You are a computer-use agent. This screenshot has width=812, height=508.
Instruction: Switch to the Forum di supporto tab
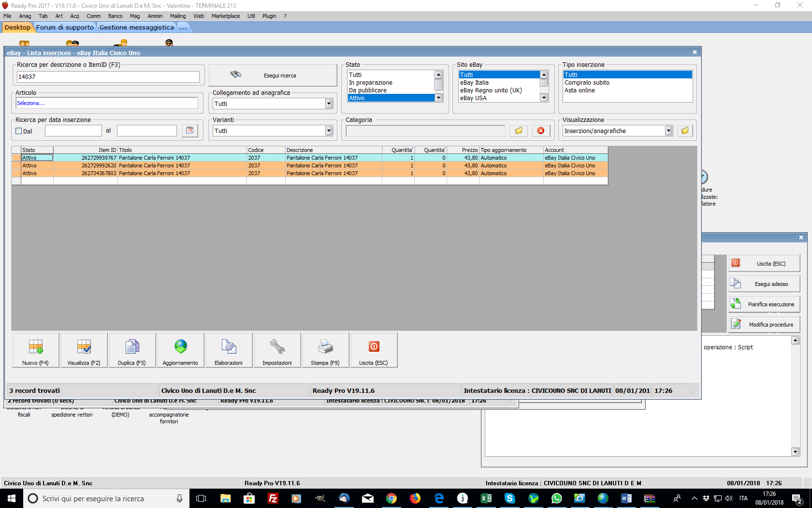[65, 28]
